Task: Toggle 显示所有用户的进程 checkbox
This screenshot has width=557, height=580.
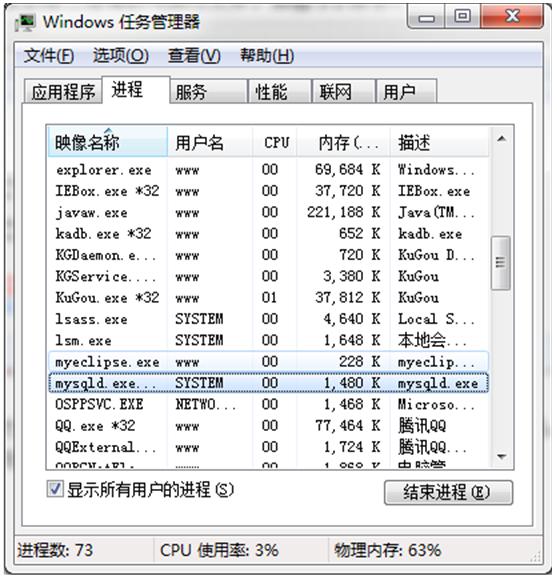Action: 55,489
